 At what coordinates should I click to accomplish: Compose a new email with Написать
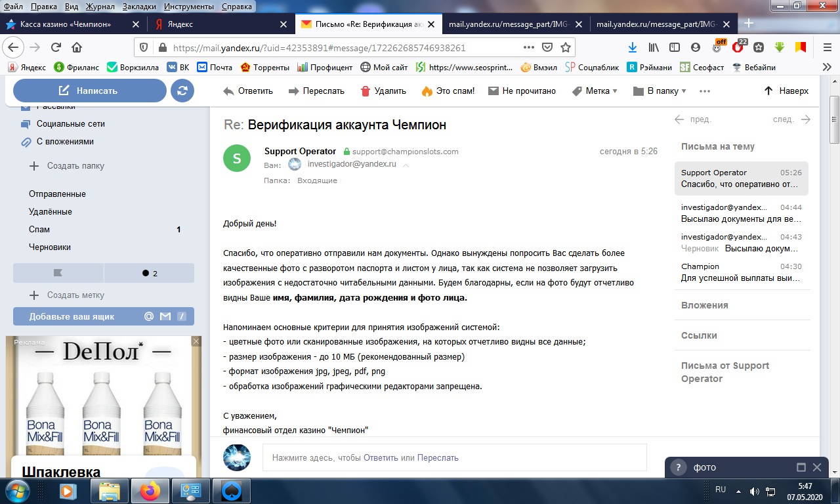pyautogui.click(x=90, y=91)
